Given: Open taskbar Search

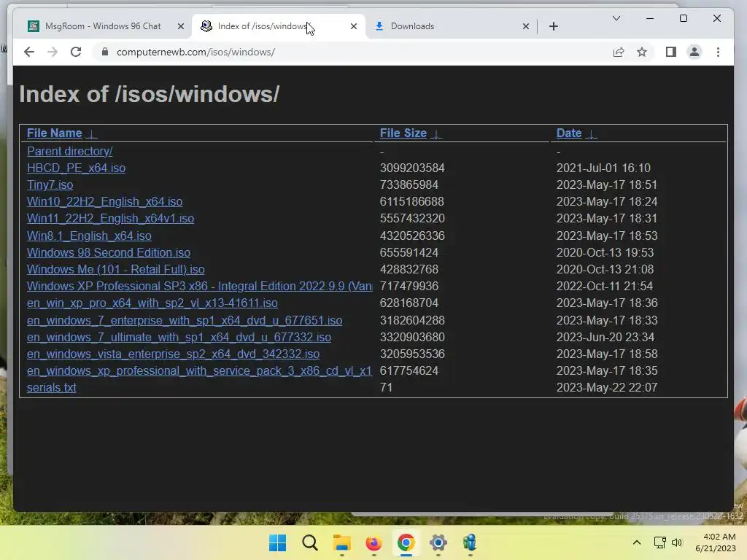Looking at the screenshot, I should tap(309, 542).
